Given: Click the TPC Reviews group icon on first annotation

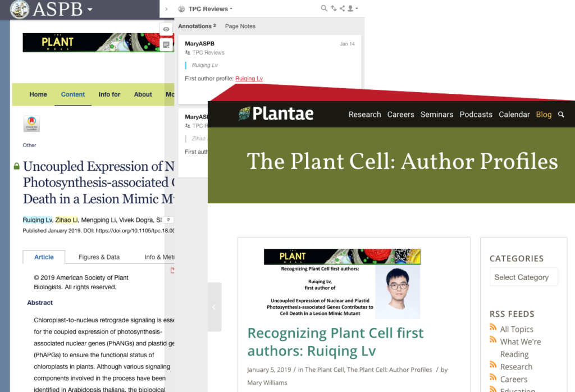Looking at the screenshot, I should click(188, 52).
